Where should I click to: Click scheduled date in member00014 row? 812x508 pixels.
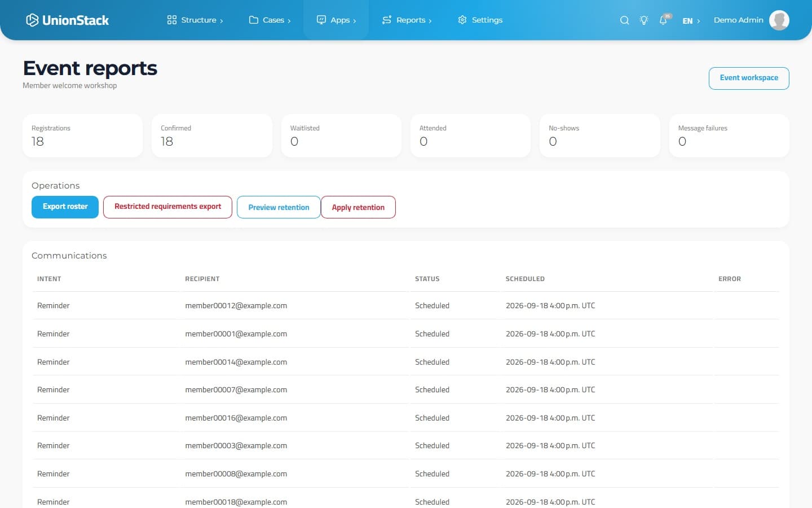coord(550,362)
